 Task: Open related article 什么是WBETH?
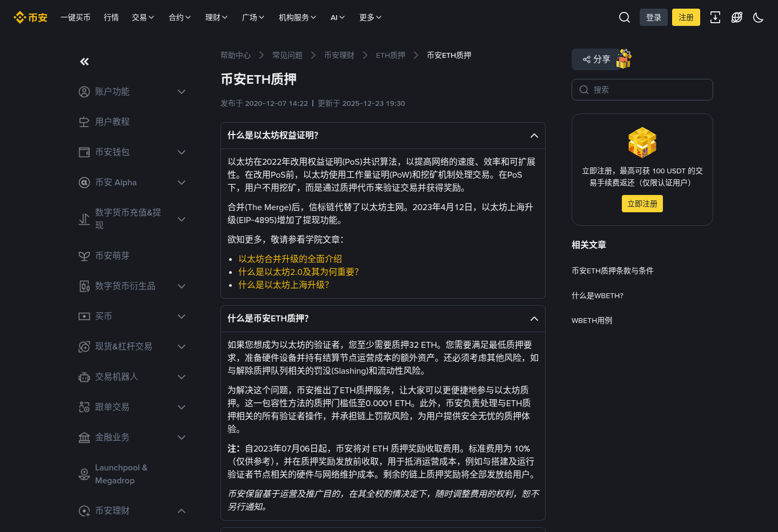598,296
